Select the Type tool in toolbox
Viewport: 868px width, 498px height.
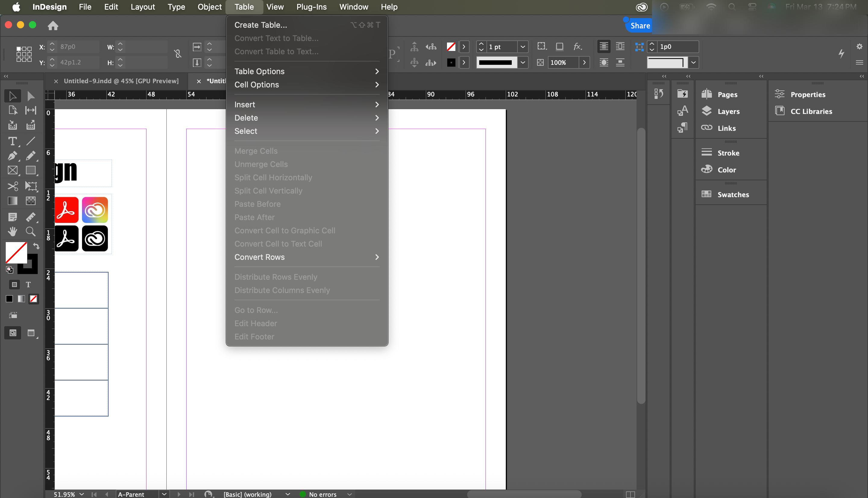click(12, 141)
